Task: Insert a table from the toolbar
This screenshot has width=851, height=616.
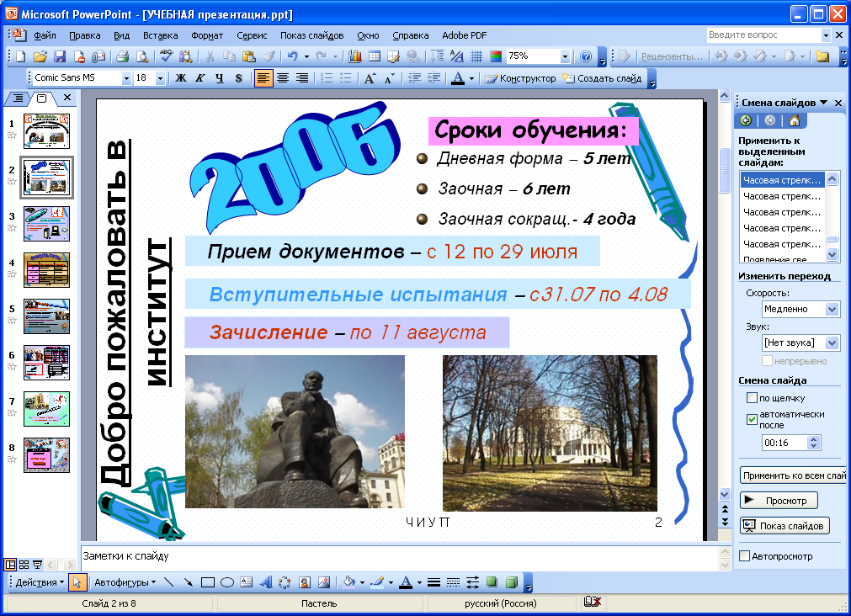Action: click(x=375, y=56)
